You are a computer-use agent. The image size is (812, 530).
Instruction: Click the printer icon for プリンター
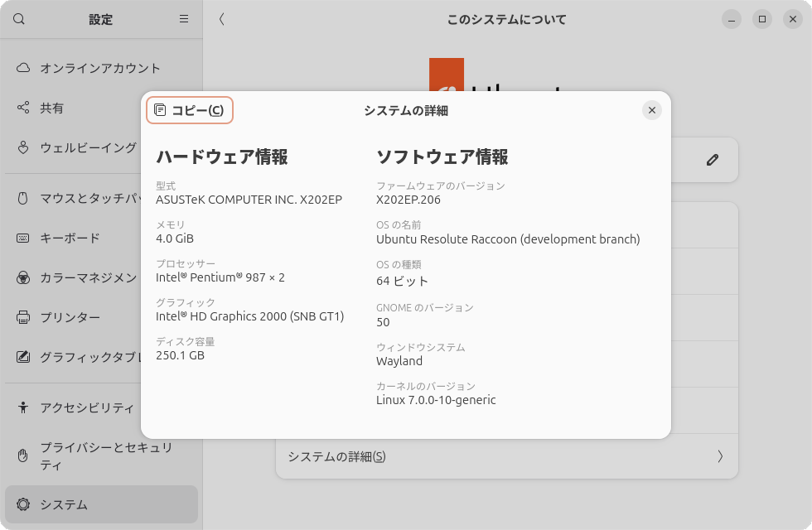(23, 317)
